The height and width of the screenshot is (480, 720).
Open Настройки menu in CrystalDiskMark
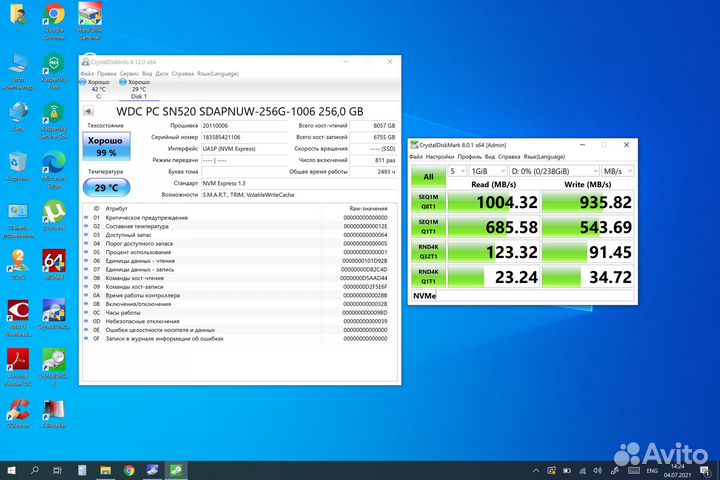point(439,157)
